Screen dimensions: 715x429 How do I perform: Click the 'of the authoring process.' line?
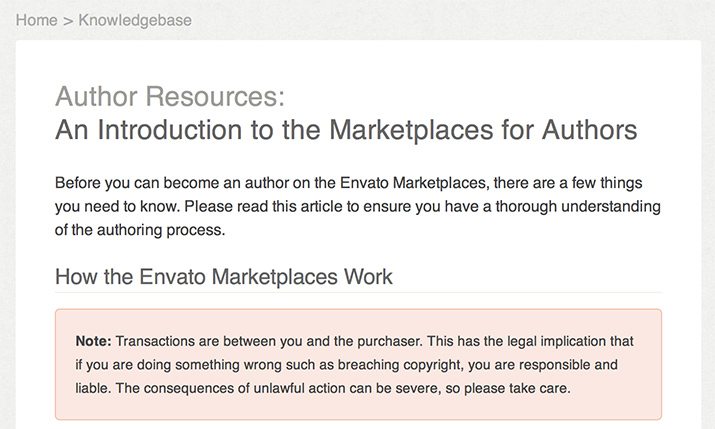point(140,230)
